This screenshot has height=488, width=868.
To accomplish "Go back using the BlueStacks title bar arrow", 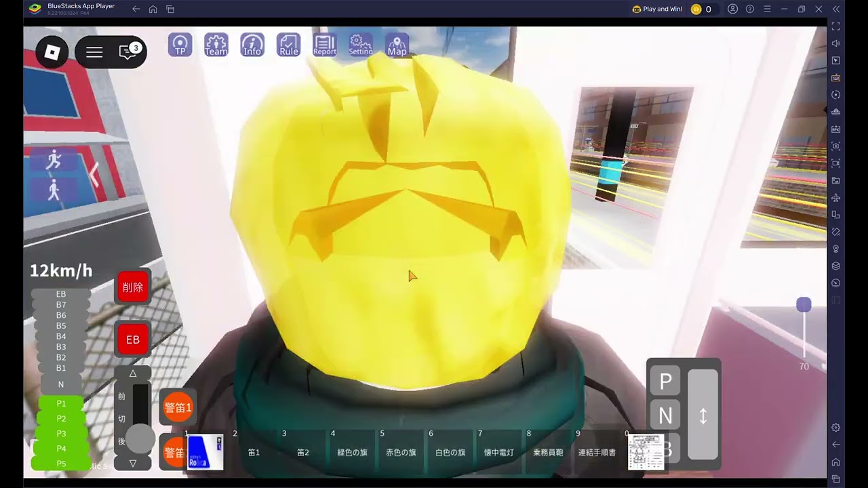I will [x=136, y=9].
